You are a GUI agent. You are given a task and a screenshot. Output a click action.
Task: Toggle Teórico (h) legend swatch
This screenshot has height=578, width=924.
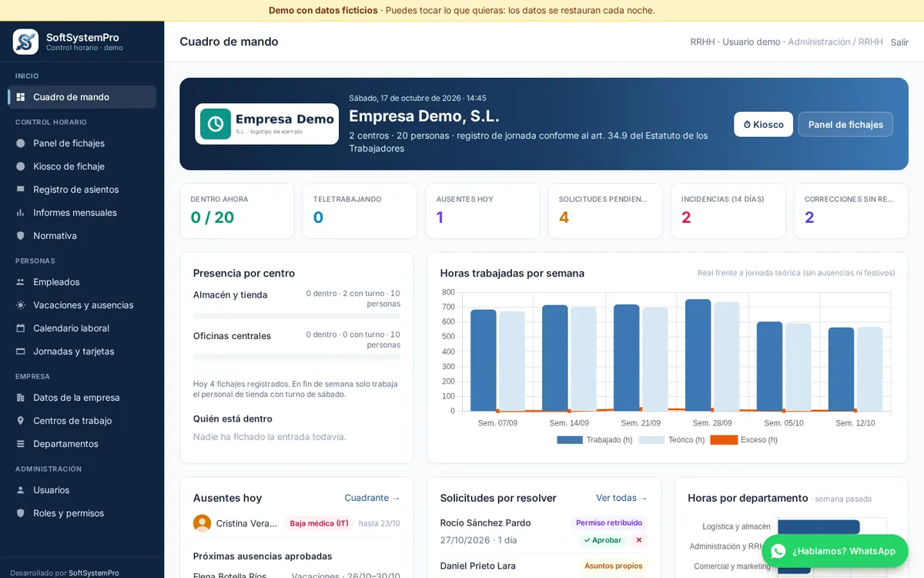[651, 440]
